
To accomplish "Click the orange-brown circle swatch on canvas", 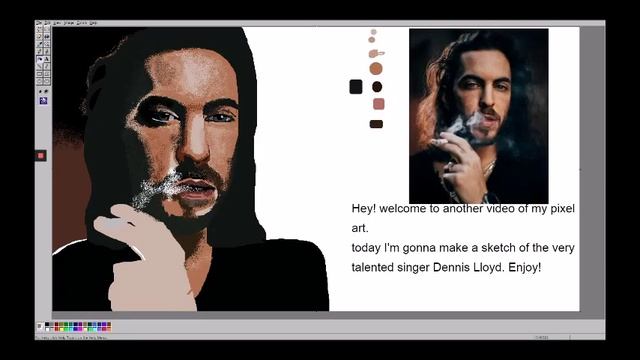I will click(x=376, y=69).
